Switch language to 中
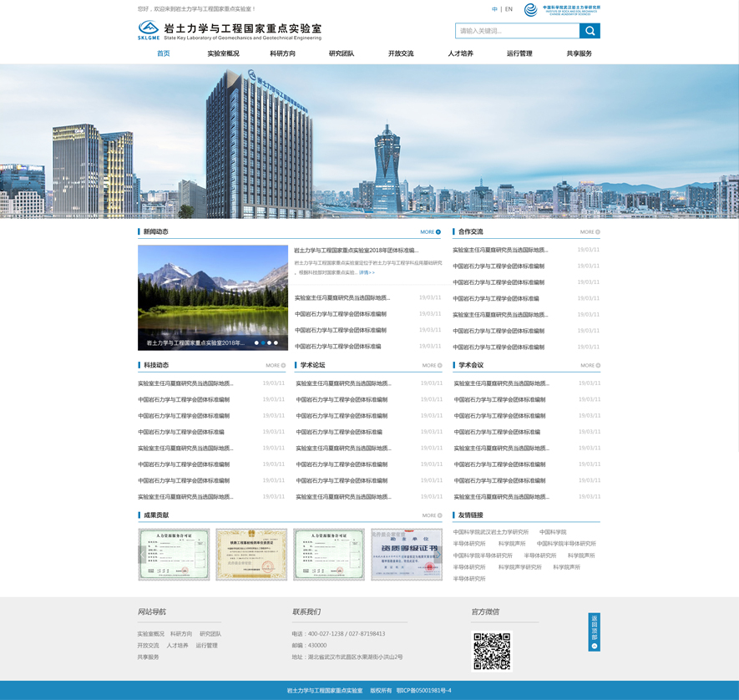 coord(494,9)
